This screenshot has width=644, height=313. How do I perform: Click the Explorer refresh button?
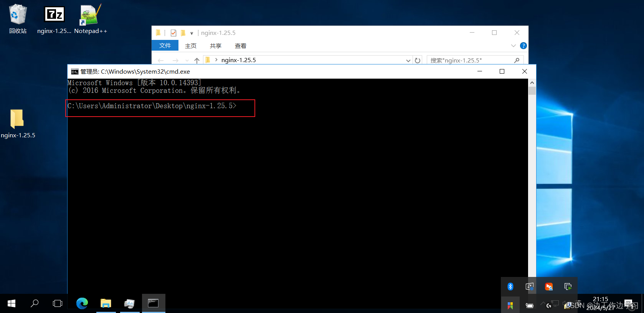point(418,60)
